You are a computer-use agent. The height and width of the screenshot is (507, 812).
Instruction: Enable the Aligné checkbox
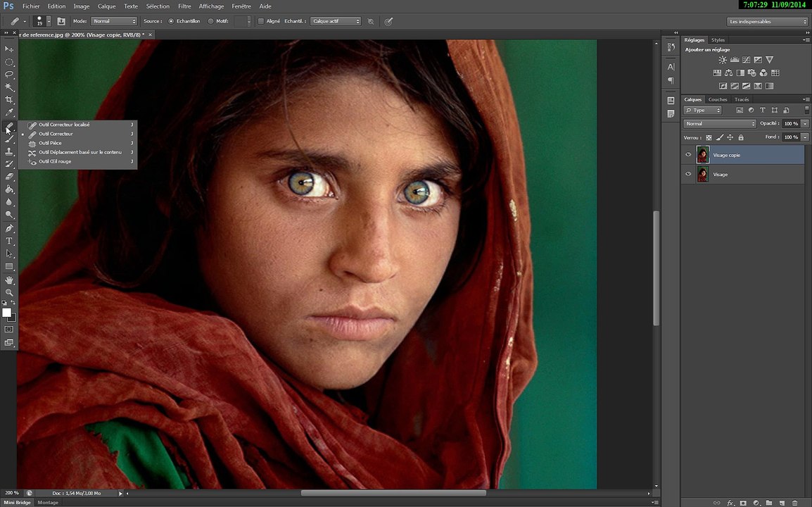(x=261, y=21)
